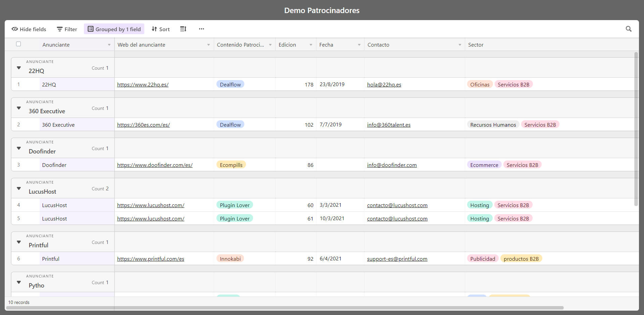Select the Doofinder cell in row 3
The image size is (644, 315).
point(77,165)
